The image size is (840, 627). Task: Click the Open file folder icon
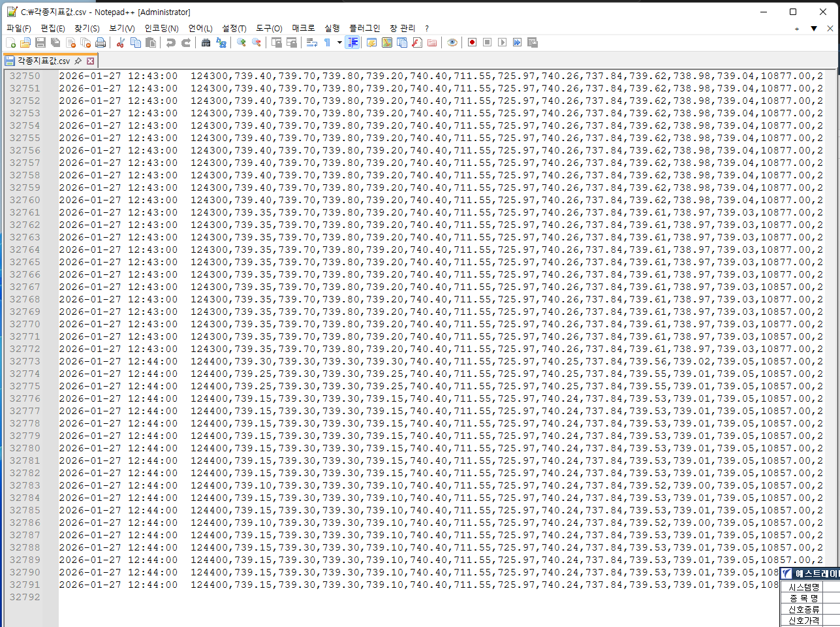tap(25, 42)
